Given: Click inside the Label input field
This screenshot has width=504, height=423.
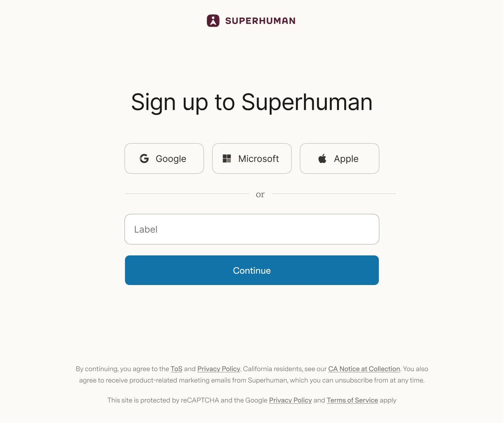Looking at the screenshot, I should tap(251, 229).
